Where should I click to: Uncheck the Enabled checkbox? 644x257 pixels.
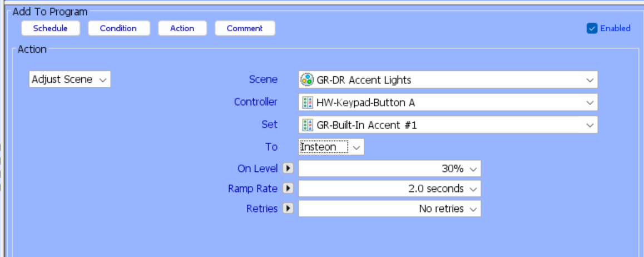click(592, 28)
